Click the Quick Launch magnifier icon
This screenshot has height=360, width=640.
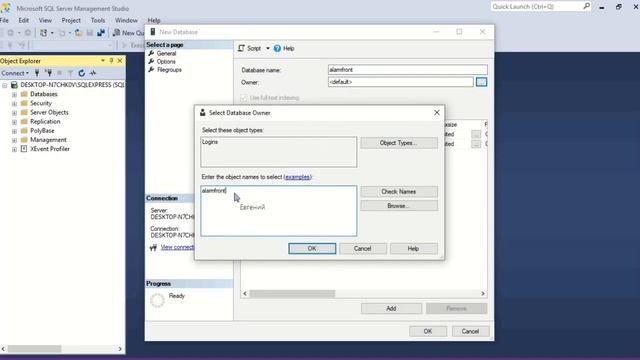[587, 6]
